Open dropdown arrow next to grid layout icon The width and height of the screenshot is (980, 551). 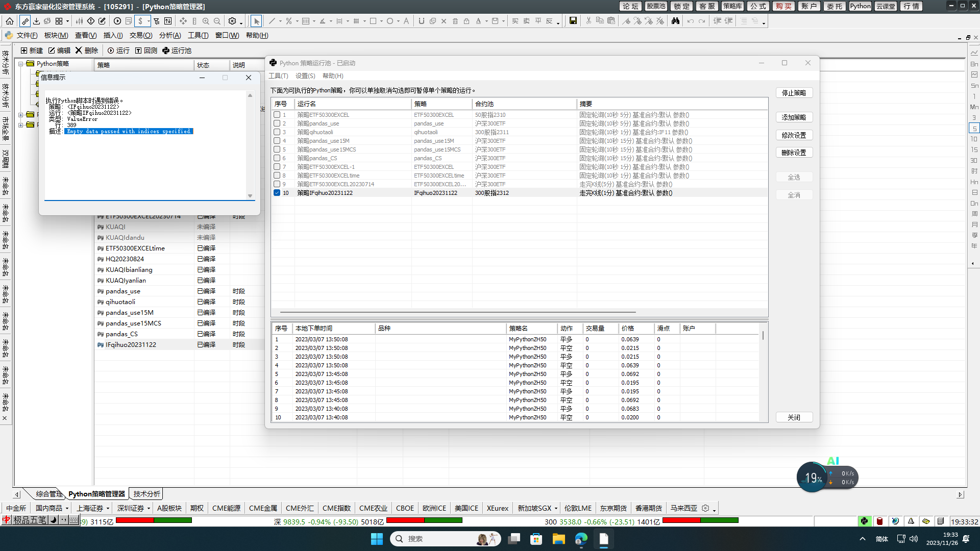67,21
